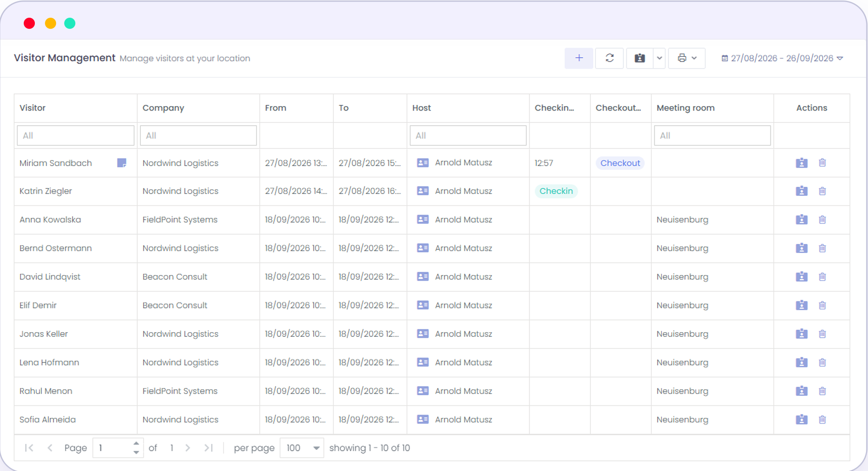Click Neuisenburg in Rahul Menon row
868x471 pixels.
coord(682,391)
